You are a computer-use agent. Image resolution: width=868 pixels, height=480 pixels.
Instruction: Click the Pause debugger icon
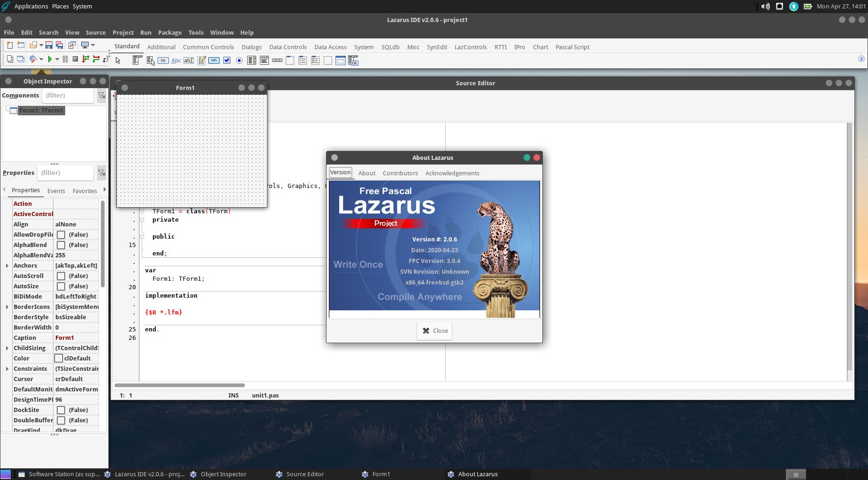pos(65,59)
